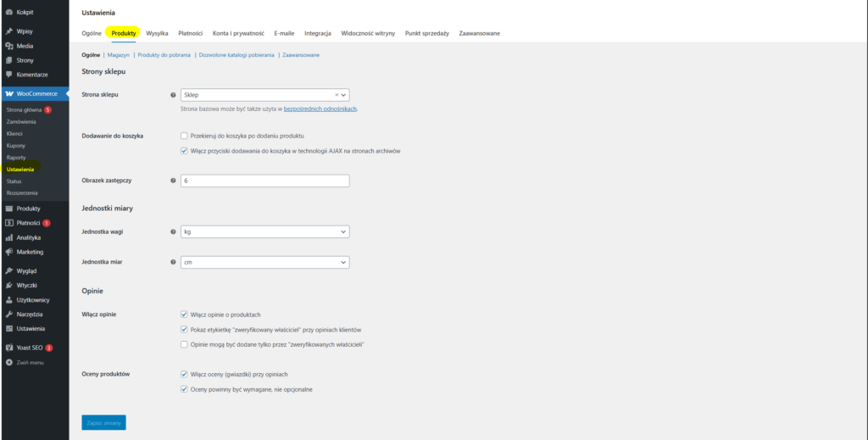Screen dimensions: 868x440
Task: Click the Yoast SEO icon
Action: pos(8,348)
